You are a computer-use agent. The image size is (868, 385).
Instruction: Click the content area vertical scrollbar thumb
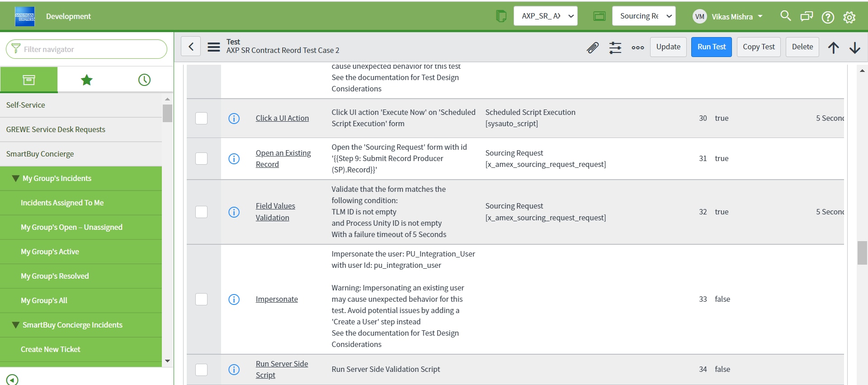[x=862, y=253]
